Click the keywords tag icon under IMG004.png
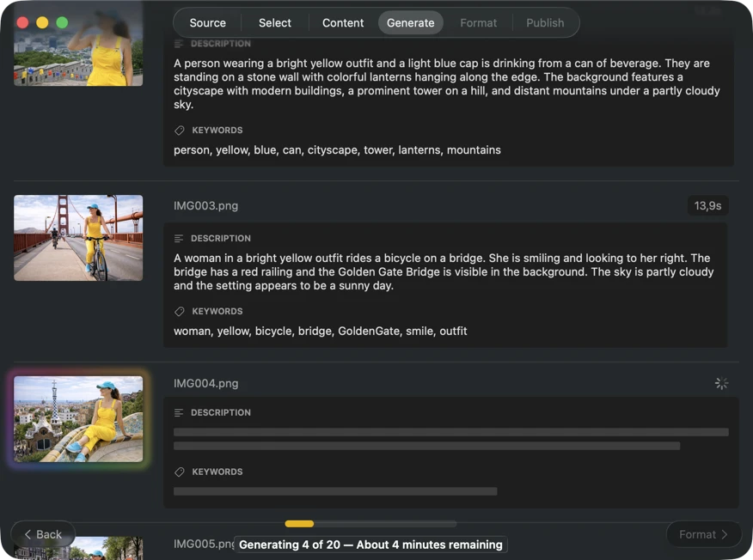Screen dimensions: 753x560 (179, 472)
